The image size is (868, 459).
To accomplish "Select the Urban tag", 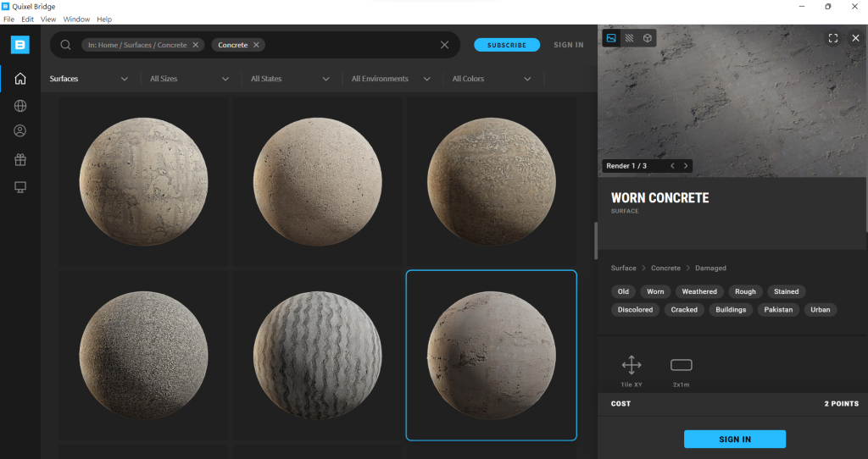I will point(821,310).
